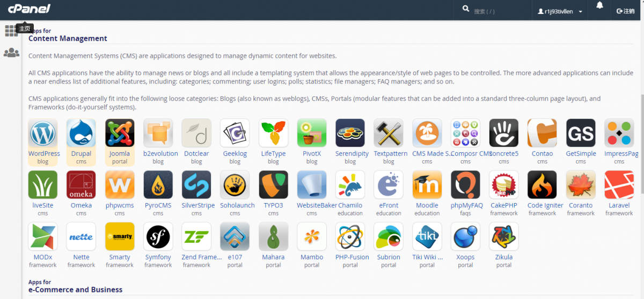The image size is (644, 299).
Task: Click the e-Commerce and Business heading
Action: click(x=75, y=289)
